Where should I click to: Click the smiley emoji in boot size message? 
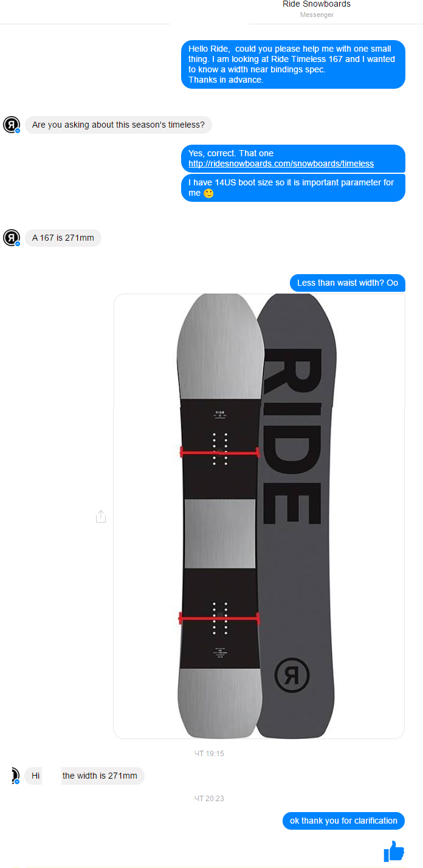point(208,193)
